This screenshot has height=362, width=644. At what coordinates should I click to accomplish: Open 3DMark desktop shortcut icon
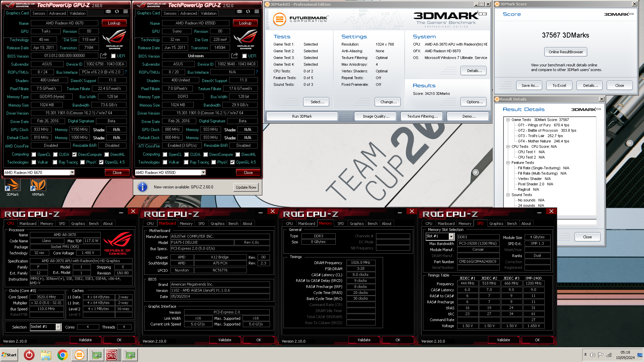click(x=12, y=187)
